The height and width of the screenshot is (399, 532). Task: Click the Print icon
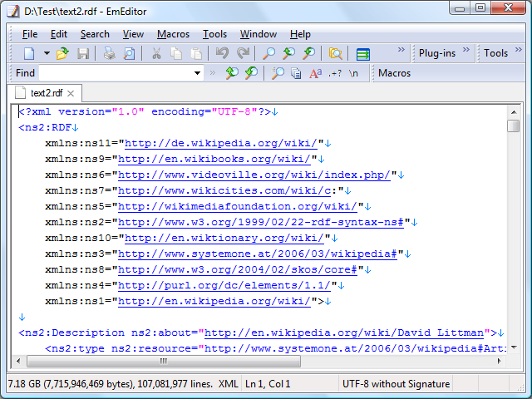(x=109, y=53)
